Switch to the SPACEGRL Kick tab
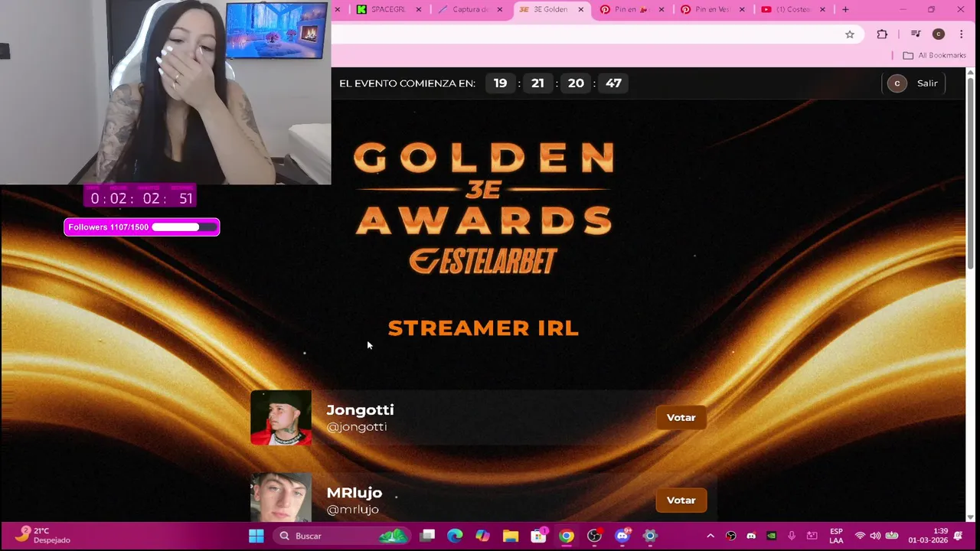The height and width of the screenshot is (551, 980). [390, 9]
